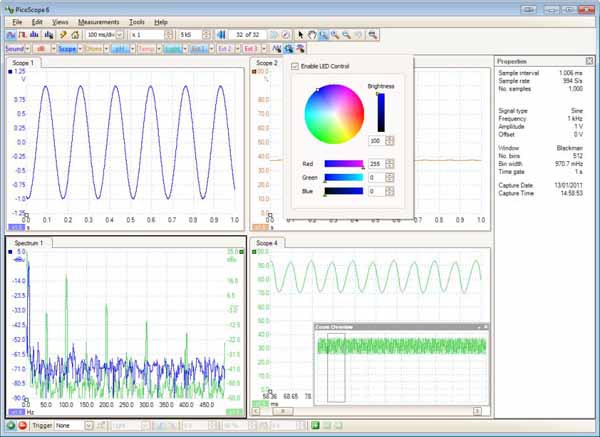Expand Light channel options arrow
The width and height of the screenshot is (600, 437).
(185, 49)
